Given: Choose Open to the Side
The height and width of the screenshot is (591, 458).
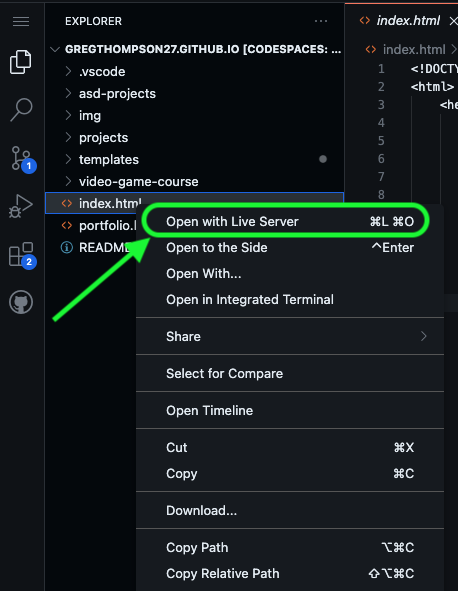Looking at the screenshot, I should tap(290, 248).
